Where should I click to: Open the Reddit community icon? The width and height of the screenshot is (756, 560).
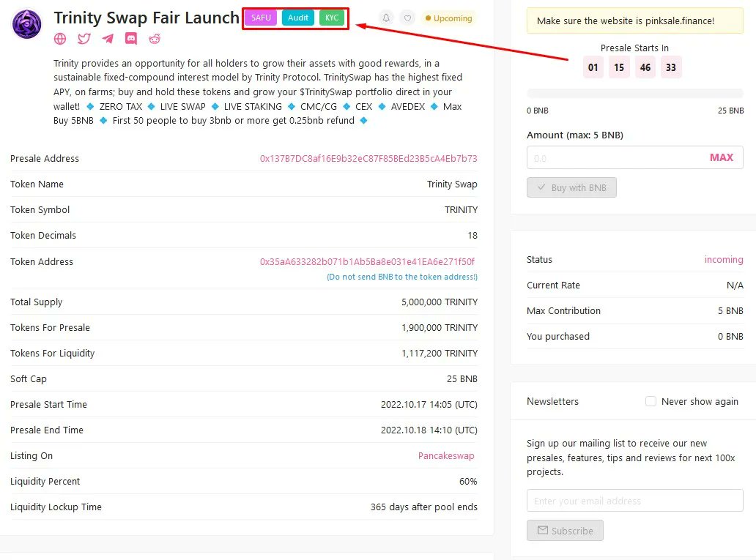click(x=155, y=39)
